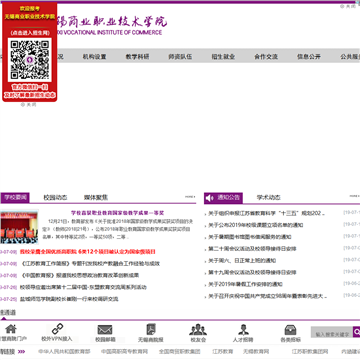Click the bidding inbox tray icon
The image size is (360, 360).
[x=290, y=330]
